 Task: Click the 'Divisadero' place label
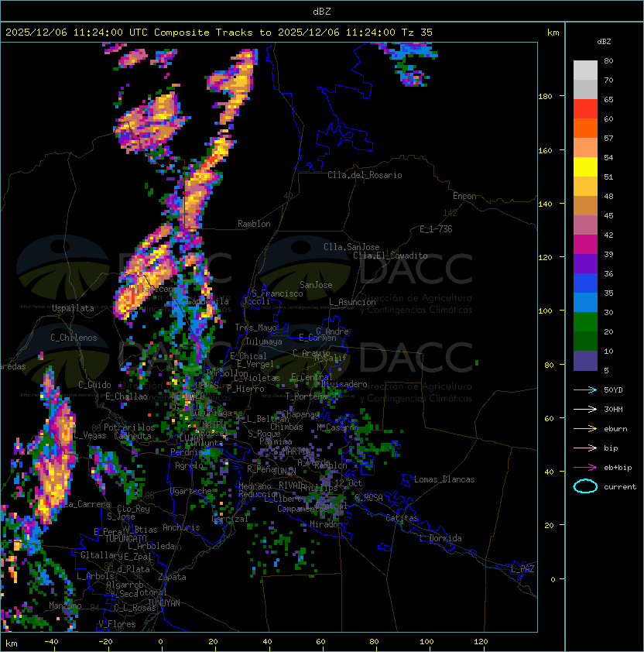[x=344, y=384]
